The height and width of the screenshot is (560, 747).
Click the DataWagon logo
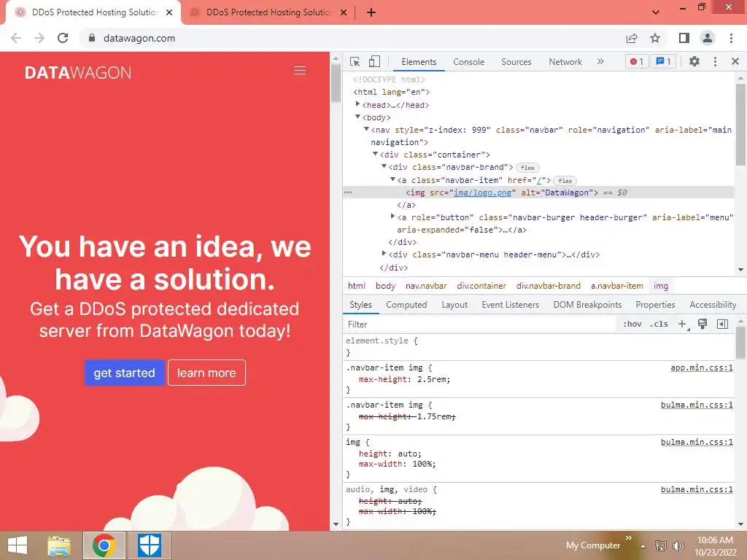click(78, 72)
